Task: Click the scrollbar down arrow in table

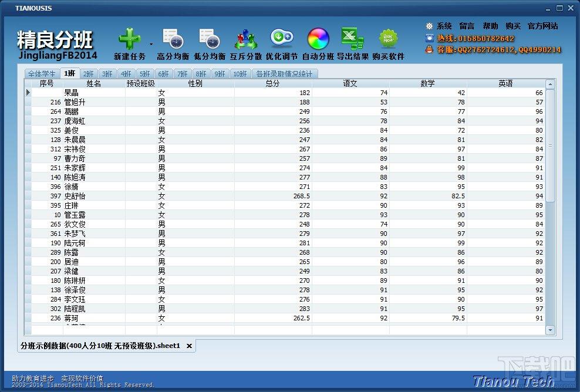Action: click(x=551, y=330)
